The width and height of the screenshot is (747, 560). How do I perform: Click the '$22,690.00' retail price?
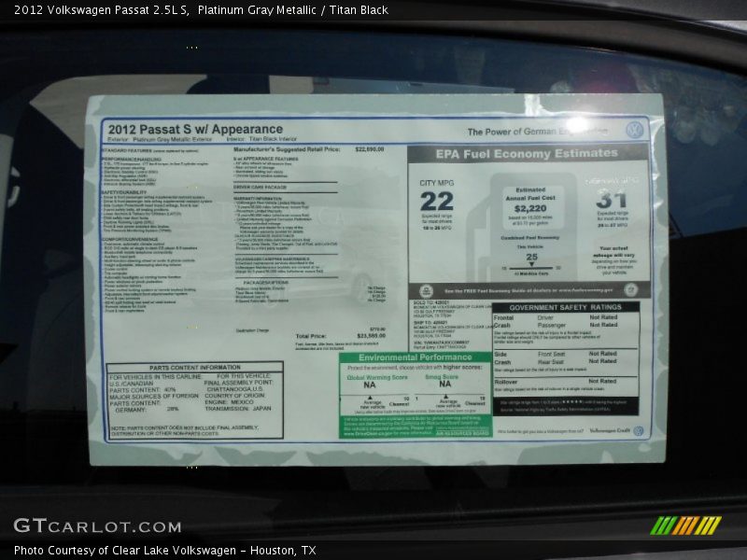coord(370,149)
